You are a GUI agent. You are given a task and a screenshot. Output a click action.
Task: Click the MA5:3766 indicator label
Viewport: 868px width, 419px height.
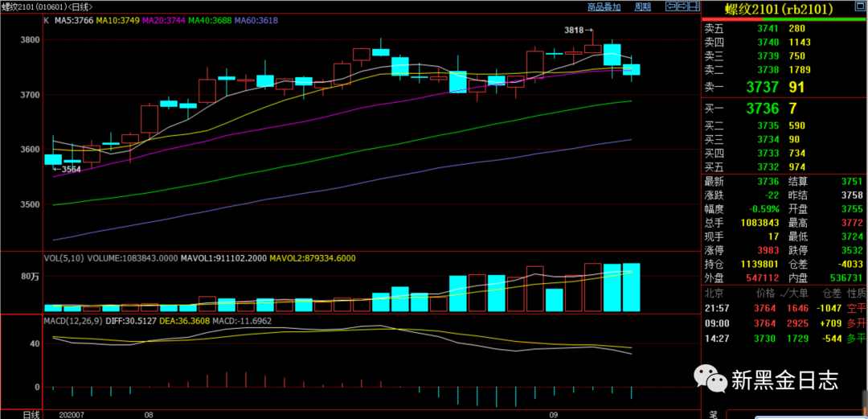coord(73,20)
